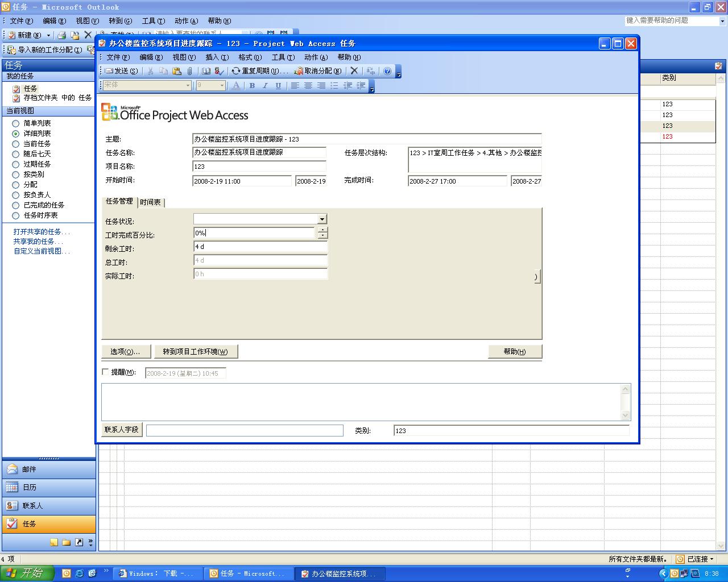Viewport: 728px width, 582px height.
Task: Click 打开共享的任务 link
Action: pyautogui.click(x=42, y=232)
